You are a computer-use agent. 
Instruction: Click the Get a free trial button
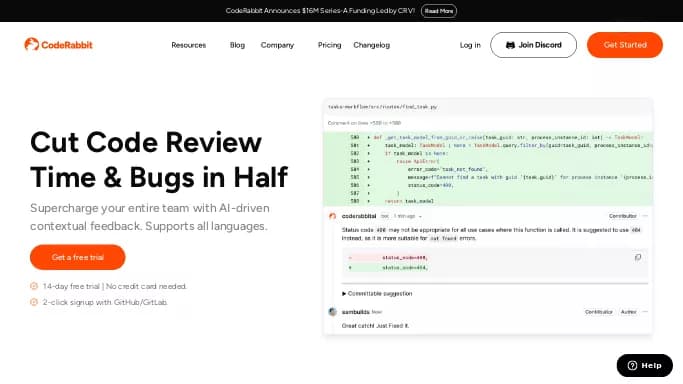pos(78,257)
